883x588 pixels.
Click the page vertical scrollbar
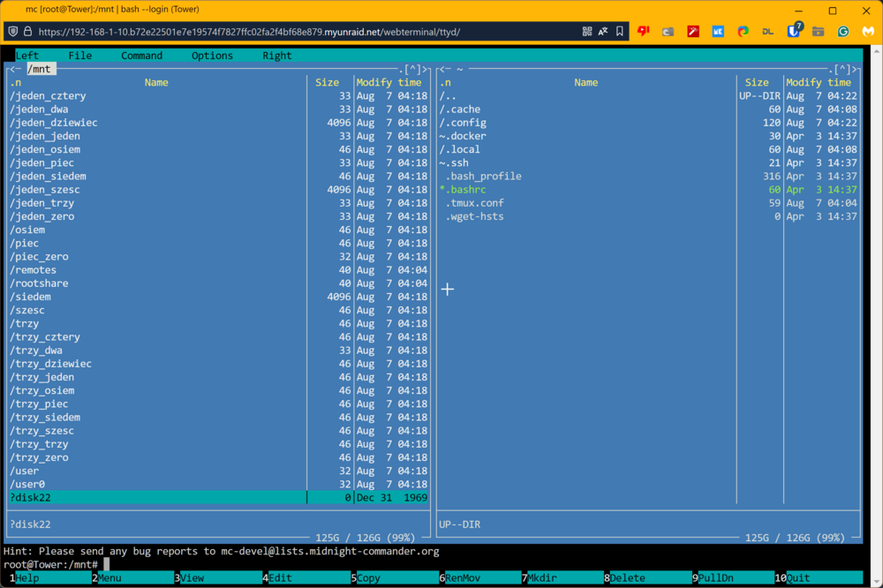tap(878, 315)
